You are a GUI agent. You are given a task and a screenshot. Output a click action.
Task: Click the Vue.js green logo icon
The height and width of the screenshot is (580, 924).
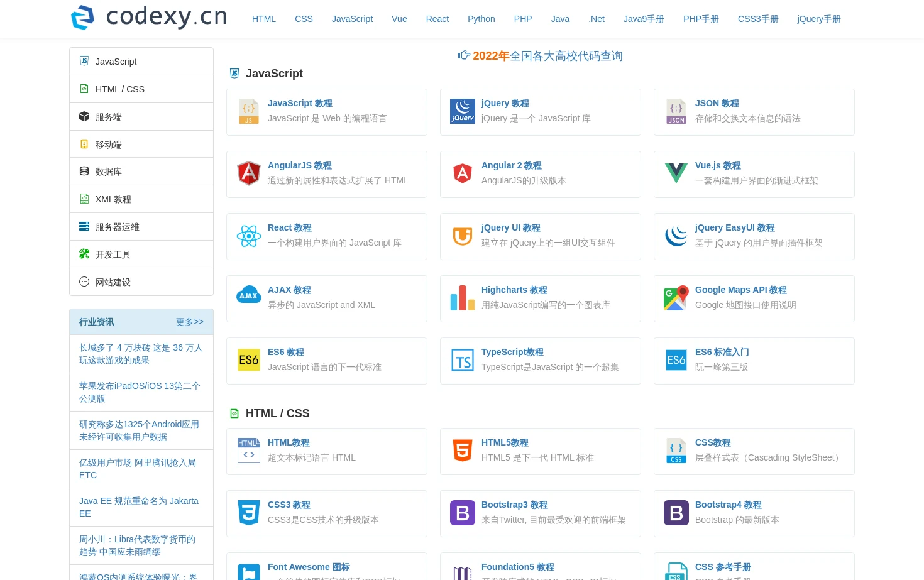tap(676, 173)
